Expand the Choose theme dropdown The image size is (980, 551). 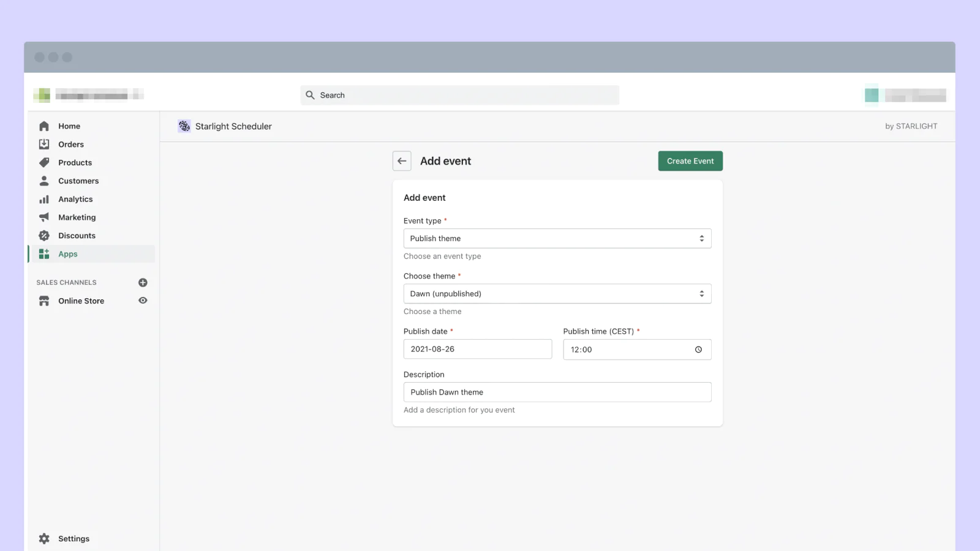[557, 294]
